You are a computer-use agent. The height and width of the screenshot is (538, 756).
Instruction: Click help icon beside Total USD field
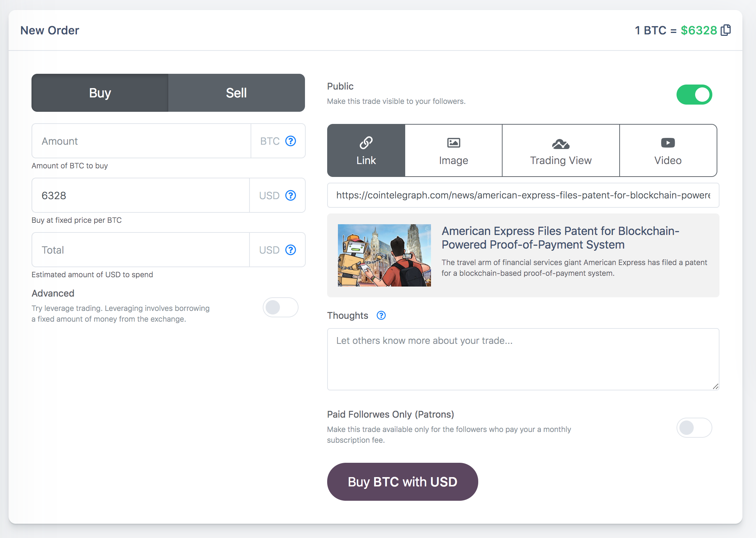coord(291,250)
